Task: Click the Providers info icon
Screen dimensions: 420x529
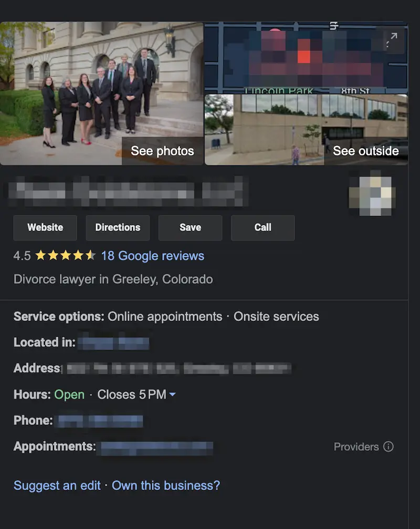Action: click(388, 447)
